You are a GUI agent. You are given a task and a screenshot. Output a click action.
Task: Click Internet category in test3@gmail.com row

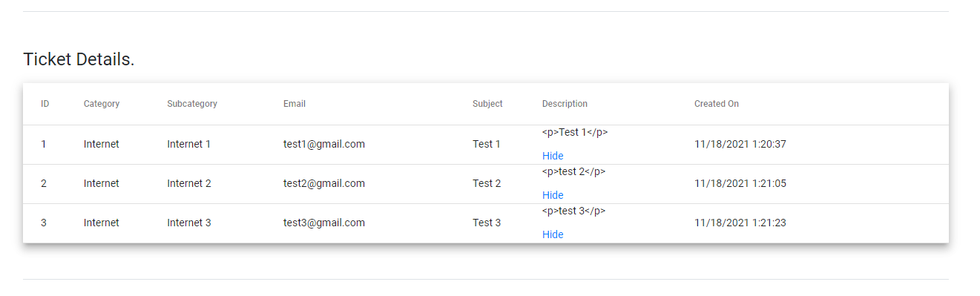coord(102,223)
